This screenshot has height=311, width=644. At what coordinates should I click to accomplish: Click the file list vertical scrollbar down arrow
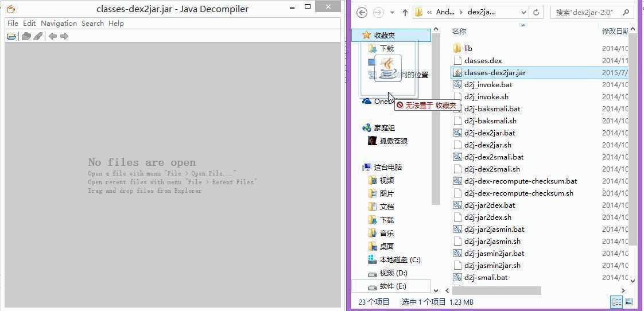pos(634,280)
